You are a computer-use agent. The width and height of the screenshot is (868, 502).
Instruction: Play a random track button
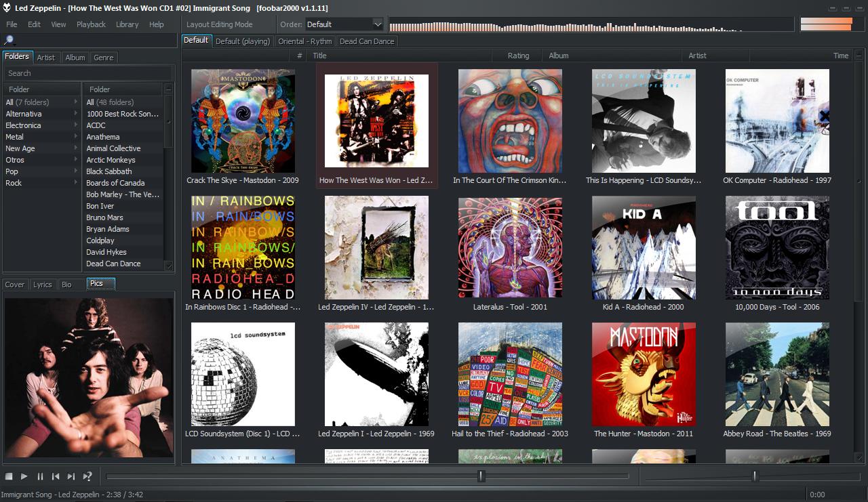(x=87, y=477)
